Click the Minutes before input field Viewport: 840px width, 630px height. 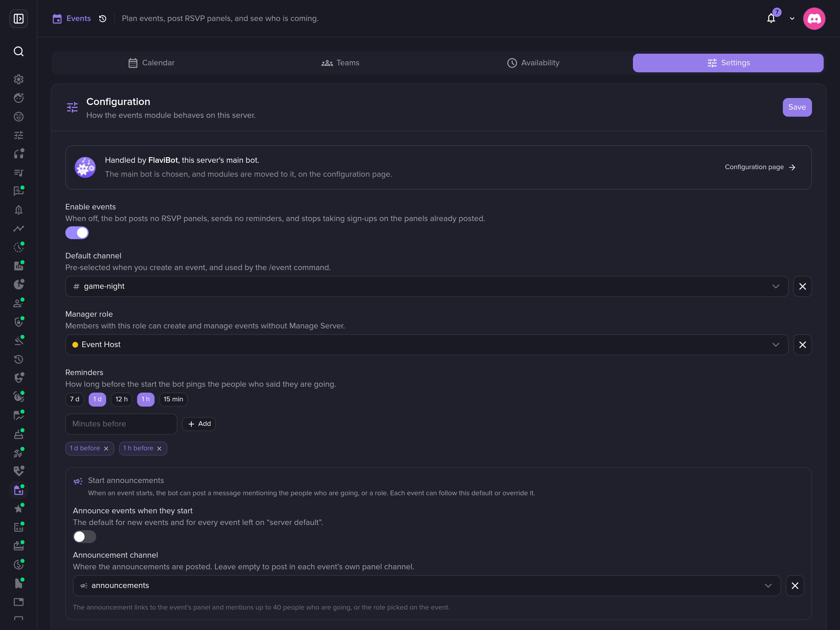(121, 424)
